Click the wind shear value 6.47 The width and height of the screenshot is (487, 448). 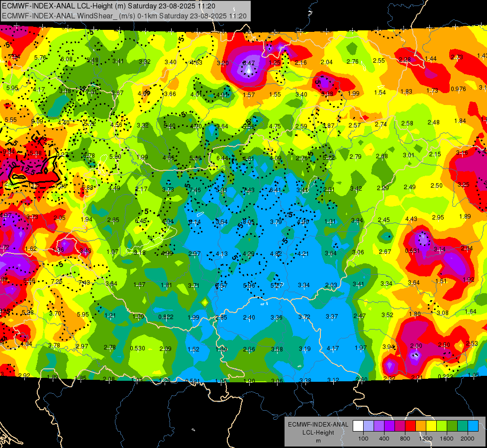(x=248, y=63)
